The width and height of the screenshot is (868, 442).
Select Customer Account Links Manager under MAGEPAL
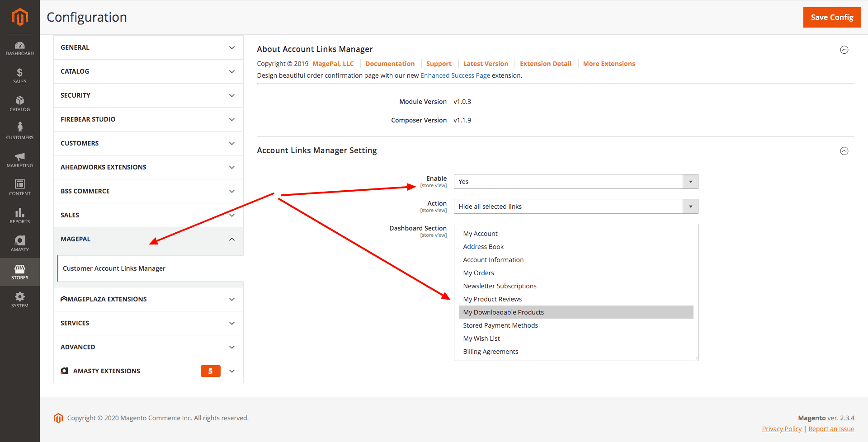pyautogui.click(x=114, y=268)
